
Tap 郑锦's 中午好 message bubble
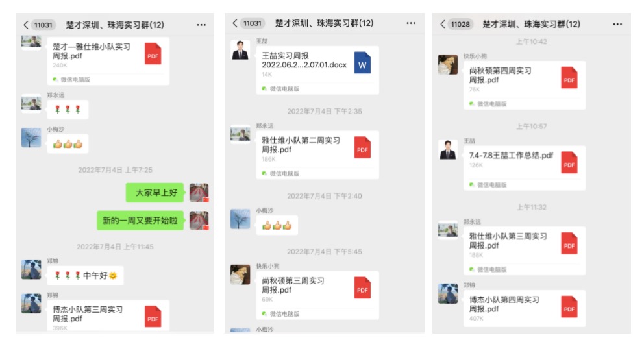point(85,276)
